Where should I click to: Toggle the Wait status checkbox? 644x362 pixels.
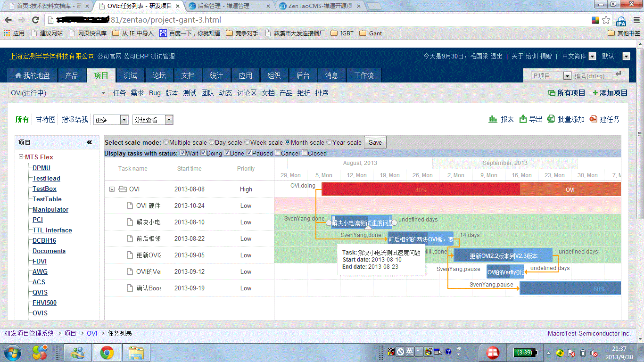pyautogui.click(x=182, y=153)
